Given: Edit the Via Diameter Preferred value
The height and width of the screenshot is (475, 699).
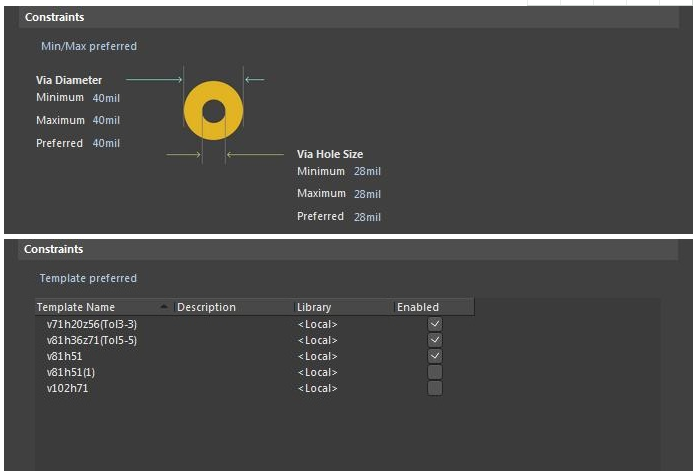Looking at the screenshot, I should pos(106,143).
